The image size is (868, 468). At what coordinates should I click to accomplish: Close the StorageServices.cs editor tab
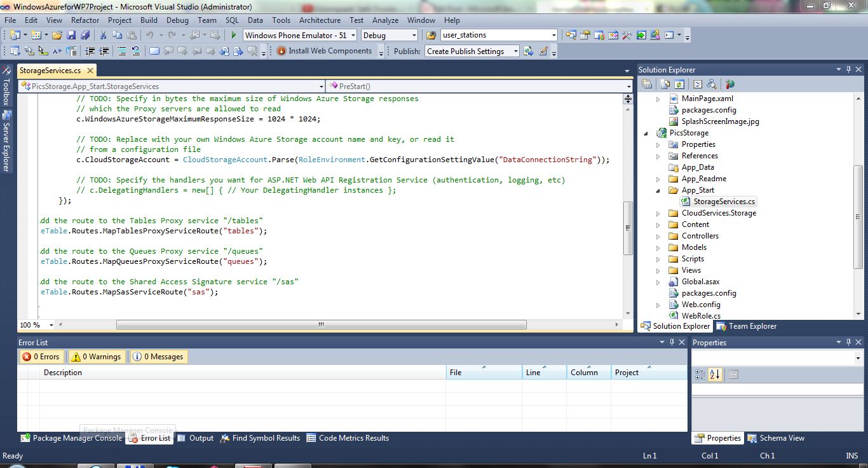coord(90,71)
